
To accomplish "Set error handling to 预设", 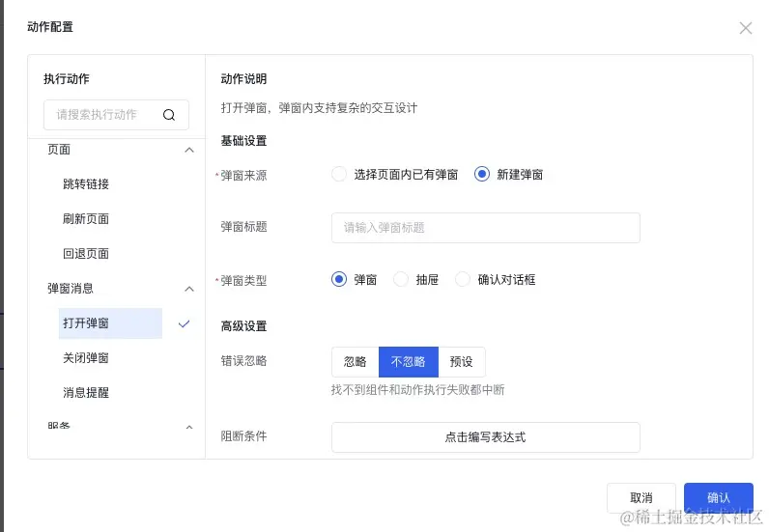I will [x=462, y=362].
